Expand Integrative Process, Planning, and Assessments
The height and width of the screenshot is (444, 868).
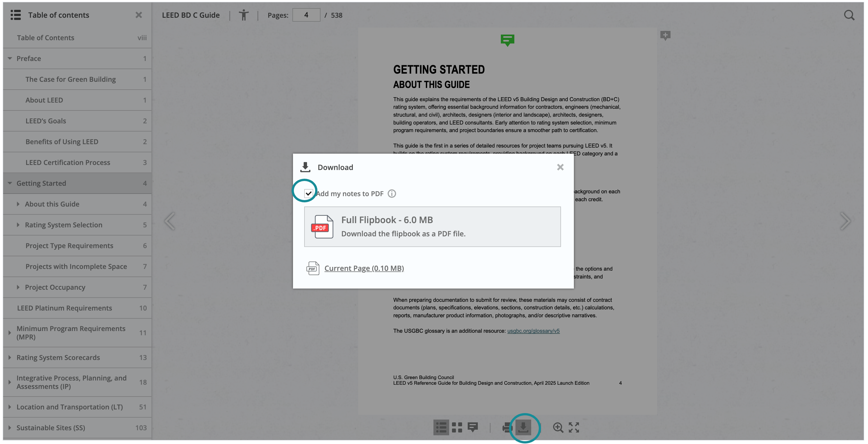tap(10, 382)
